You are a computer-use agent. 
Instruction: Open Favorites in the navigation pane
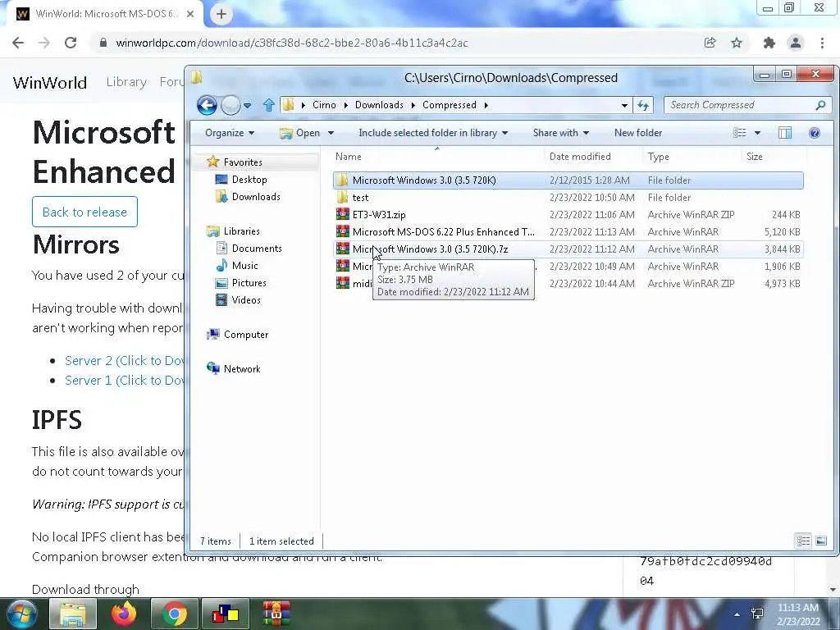tap(243, 162)
